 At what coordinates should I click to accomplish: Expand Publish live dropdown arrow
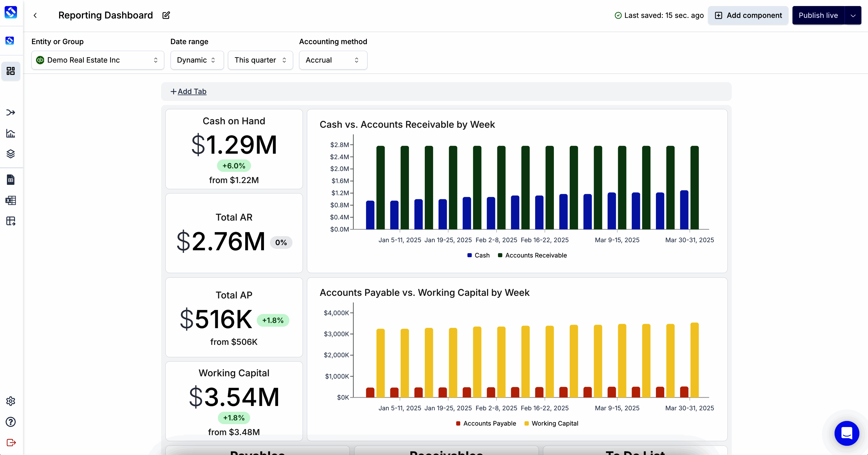853,16
